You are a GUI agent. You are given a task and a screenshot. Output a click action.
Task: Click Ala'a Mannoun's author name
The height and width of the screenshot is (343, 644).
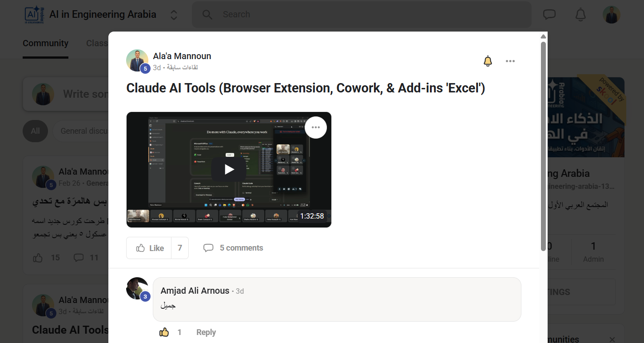point(182,56)
